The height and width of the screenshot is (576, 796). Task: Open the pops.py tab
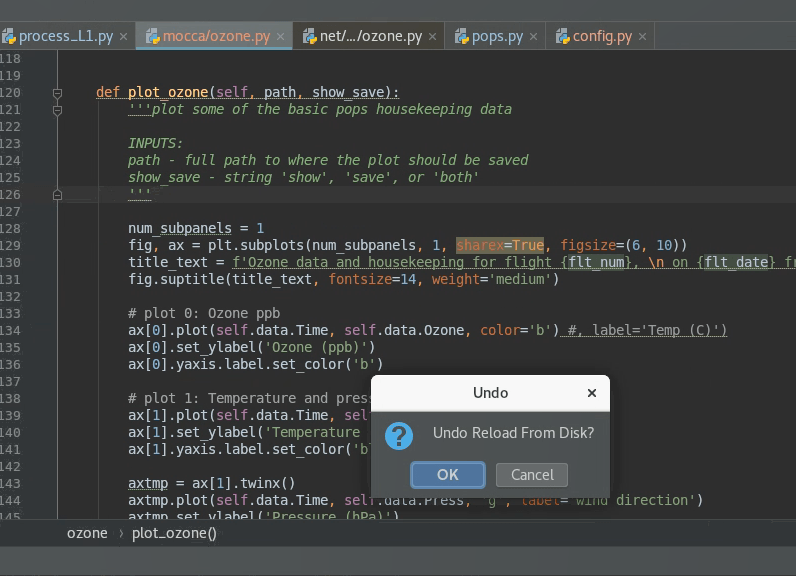(x=497, y=37)
